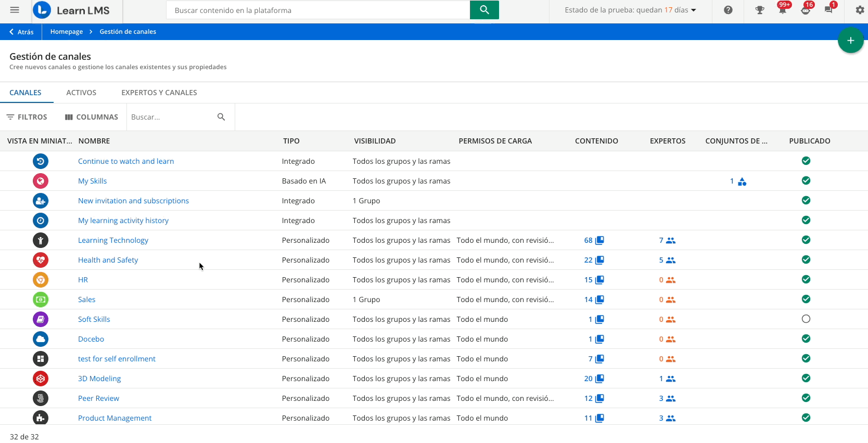The width and height of the screenshot is (868, 443).
Task: Toggle published status for New invitation and subscriptions
Action: click(806, 200)
